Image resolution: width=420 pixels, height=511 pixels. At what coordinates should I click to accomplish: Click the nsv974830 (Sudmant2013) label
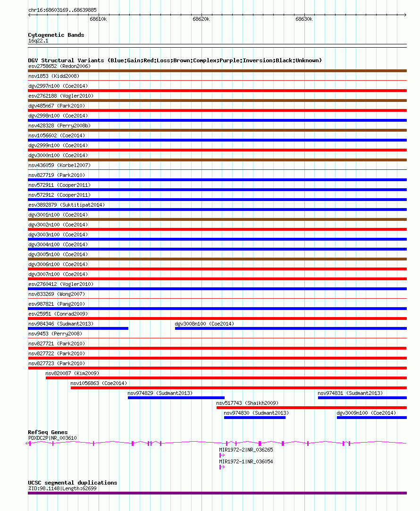coord(256,413)
